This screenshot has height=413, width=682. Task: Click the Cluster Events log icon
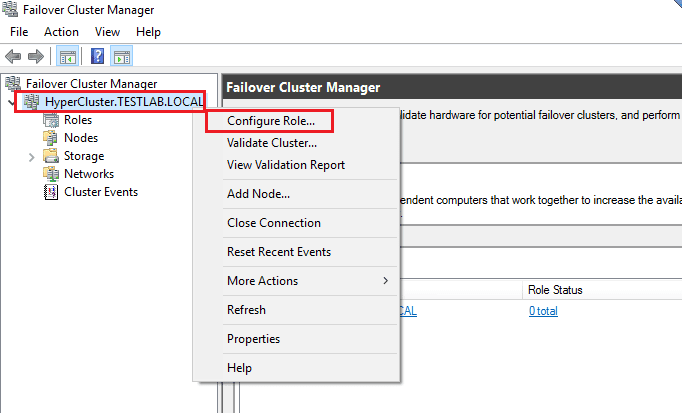(51, 192)
